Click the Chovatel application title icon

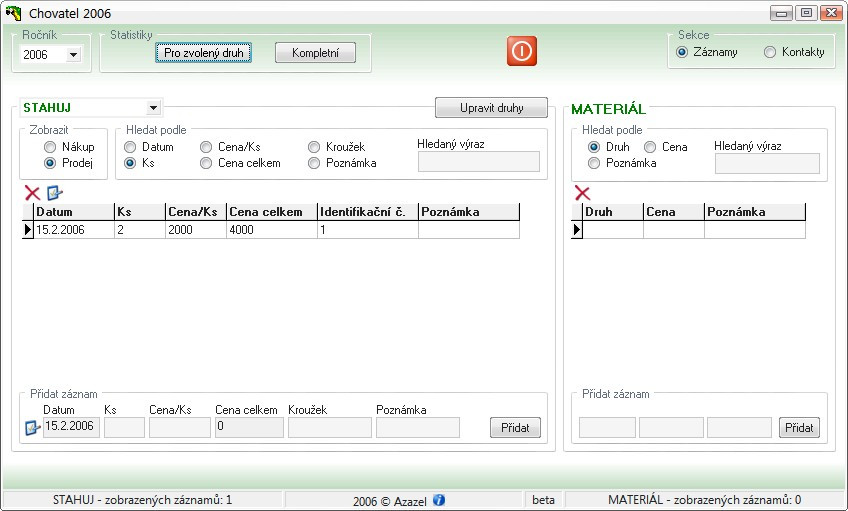(x=14, y=13)
